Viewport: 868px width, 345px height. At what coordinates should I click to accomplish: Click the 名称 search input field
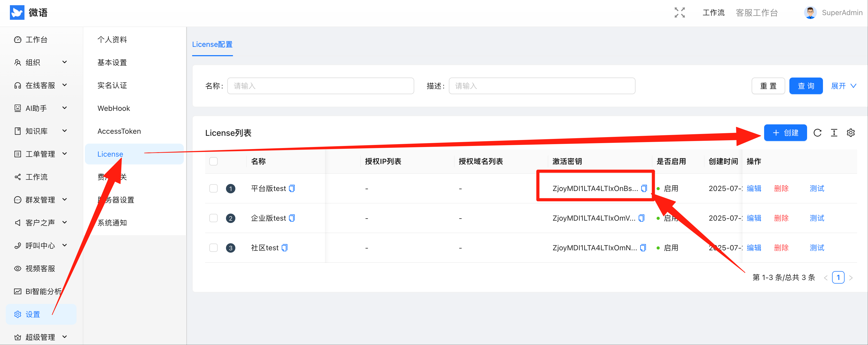pos(320,86)
